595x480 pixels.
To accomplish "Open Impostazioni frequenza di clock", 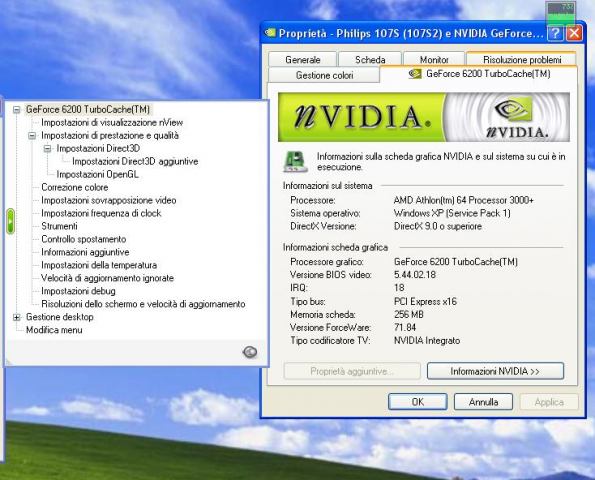I will (x=101, y=213).
